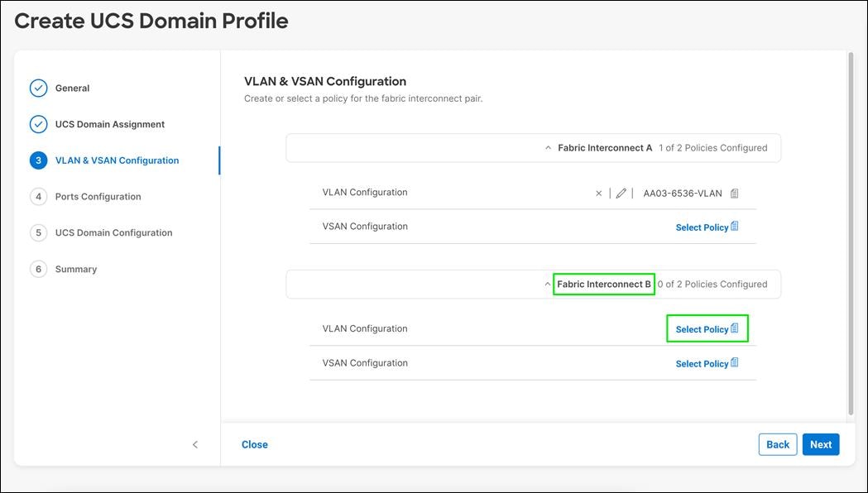
Task: Select Policy for Fabric Interconnect B VLAN Configuration
Action: pos(701,328)
